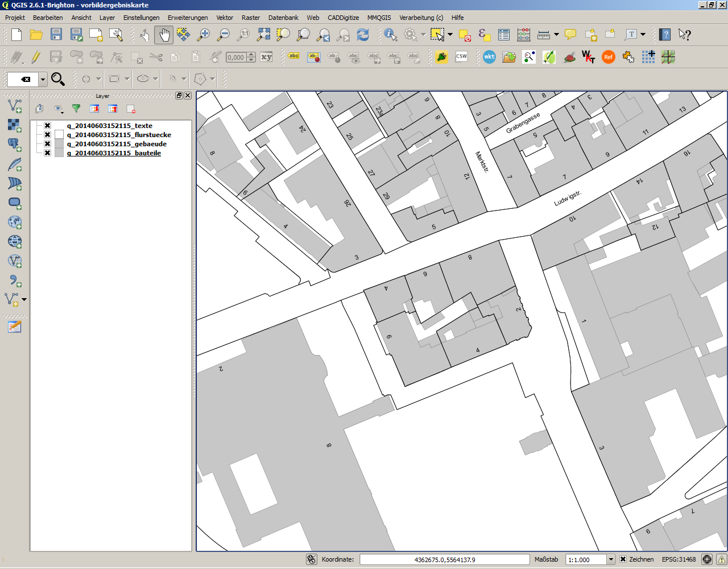
Task: Activate the Identify Features tool
Action: point(390,35)
